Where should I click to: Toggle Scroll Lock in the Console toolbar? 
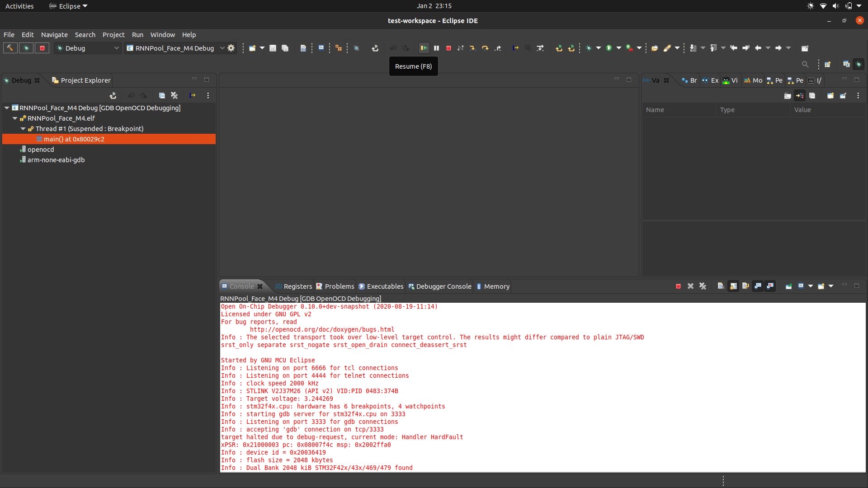coord(733,286)
